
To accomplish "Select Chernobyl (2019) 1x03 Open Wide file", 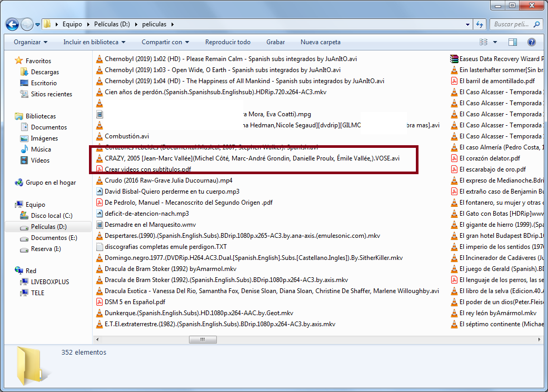I will (223, 70).
